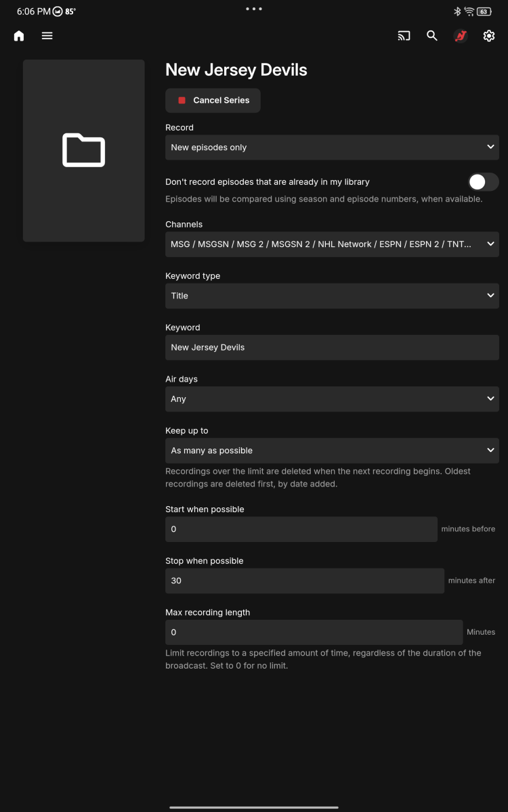Screen dimensions: 508x812
Task: Tap the three-dot overflow menu at top
Action: 253,9
